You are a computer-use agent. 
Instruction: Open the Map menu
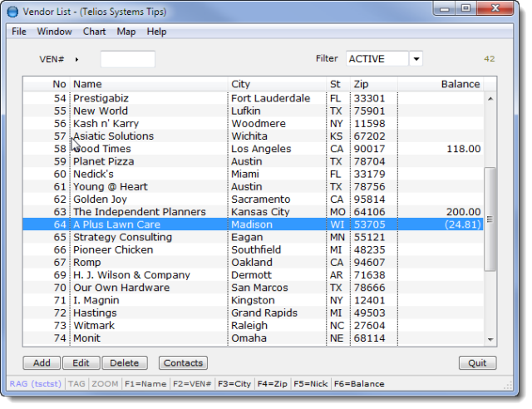click(126, 32)
